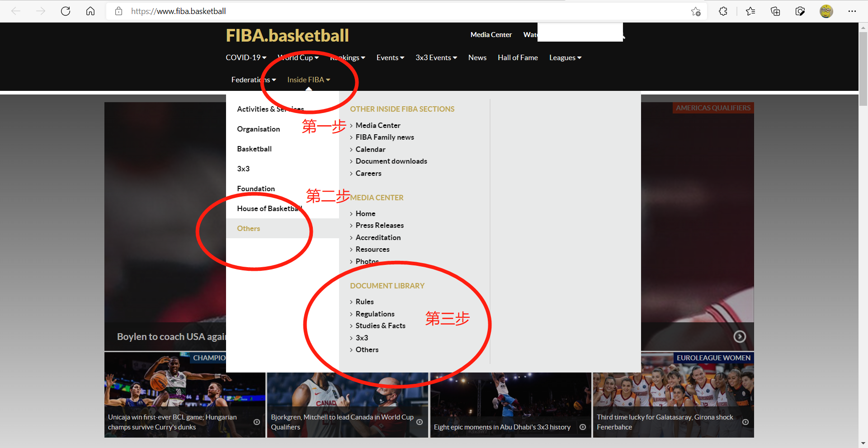Expand 3x3 Events dropdown menu

point(436,57)
